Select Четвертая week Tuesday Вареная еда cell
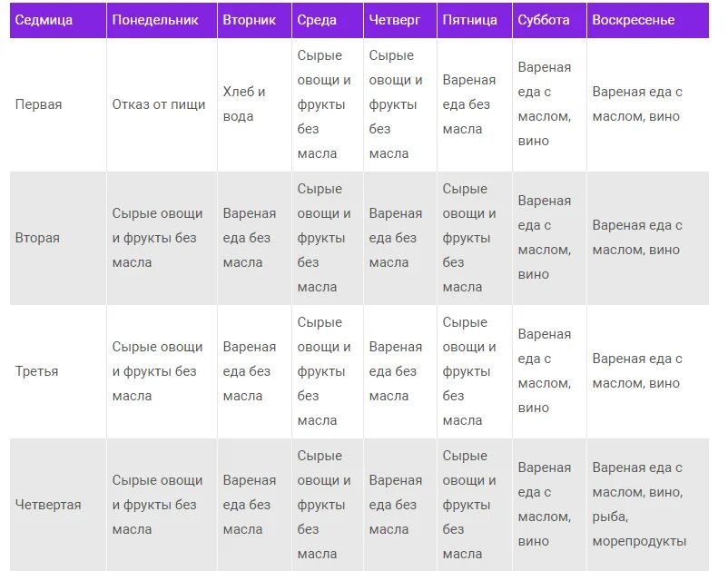Screen dimensions: 728x571 click(254, 505)
